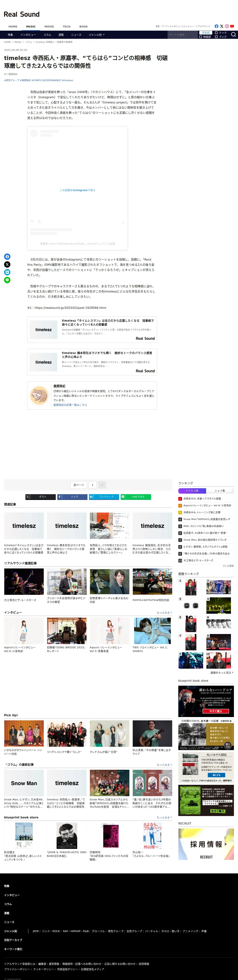Screen dimensions: 238x980
Task: Switch to the MOVIE tab
Action: [x=49, y=27]
